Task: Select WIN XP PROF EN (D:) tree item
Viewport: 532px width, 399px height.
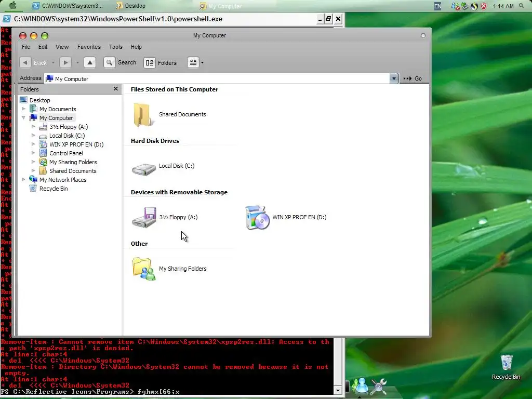Action: coord(76,144)
